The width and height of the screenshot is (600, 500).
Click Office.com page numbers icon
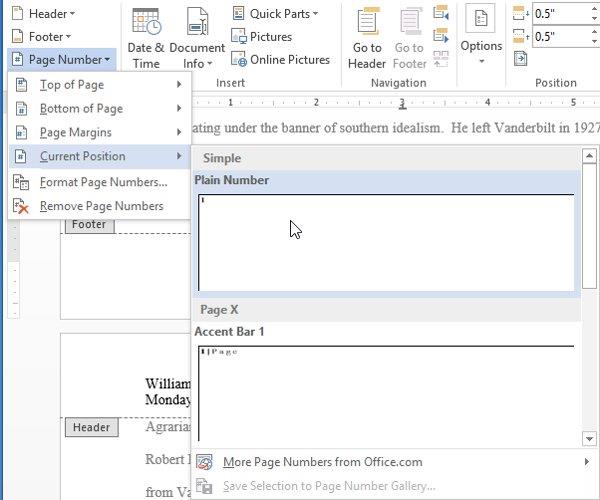pyautogui.click(x=204, y=462)
